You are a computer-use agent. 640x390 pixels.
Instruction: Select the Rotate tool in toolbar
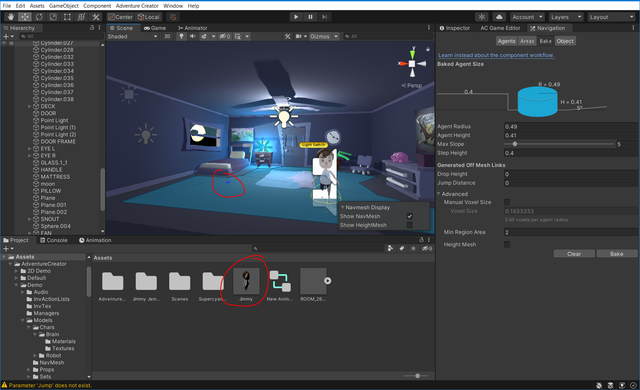(39, 17)
